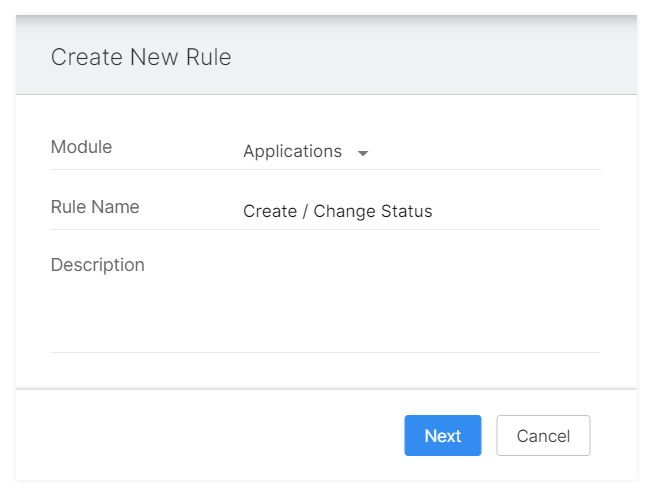Viewport: 653px width, 495px height.
Task: Open the Applications module selector
Action: [306, 152]
